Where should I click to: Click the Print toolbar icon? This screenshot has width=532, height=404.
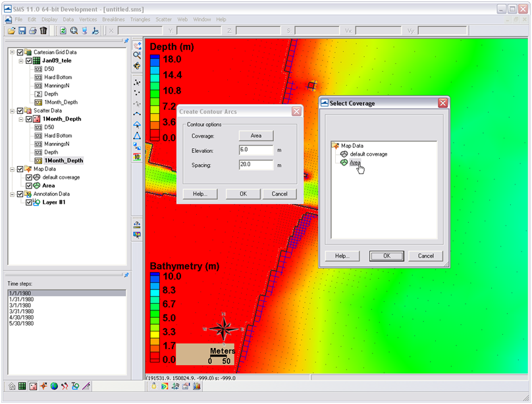pos(32,31)
